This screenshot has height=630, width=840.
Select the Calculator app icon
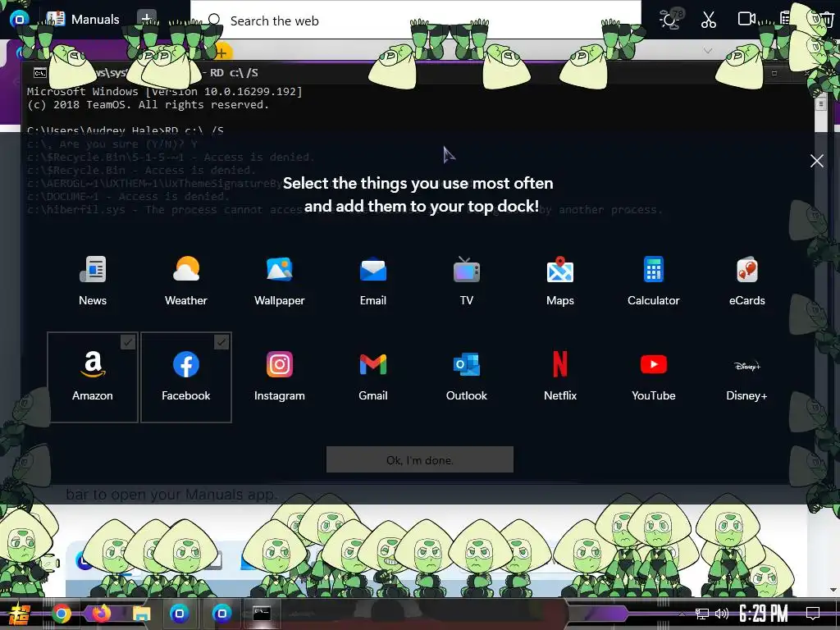pyautogui.click(x=654, y=269)
